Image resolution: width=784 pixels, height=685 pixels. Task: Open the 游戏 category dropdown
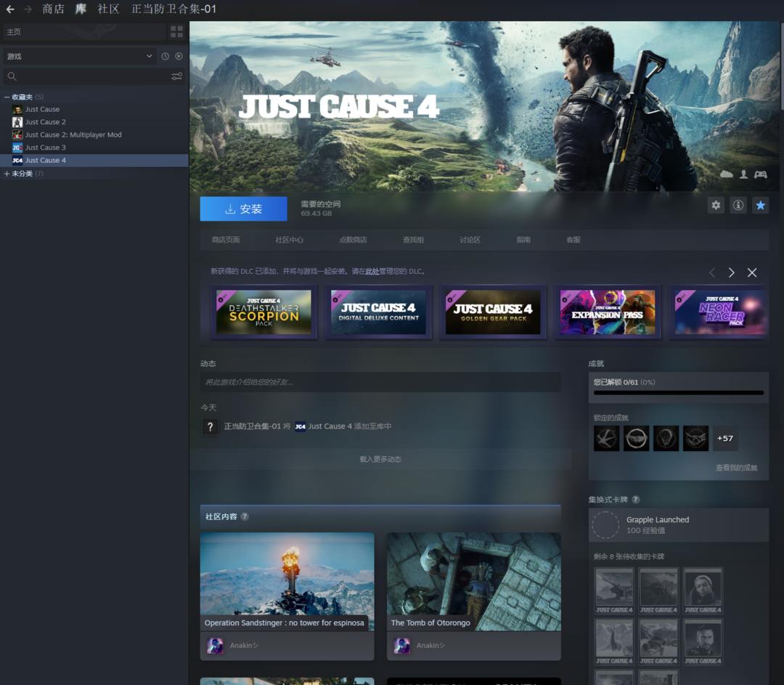(78, 57)
